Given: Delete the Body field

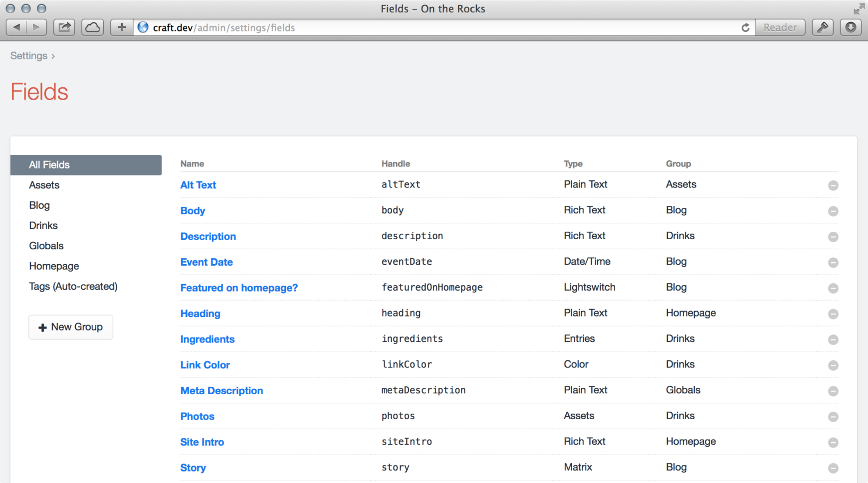Looking at the screenshot, I should click(833, 211).
